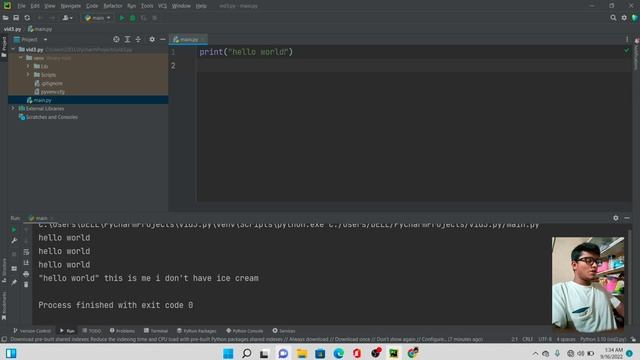Collapse the vid3.py project root node
640x360 pixels.
[13, 49]
